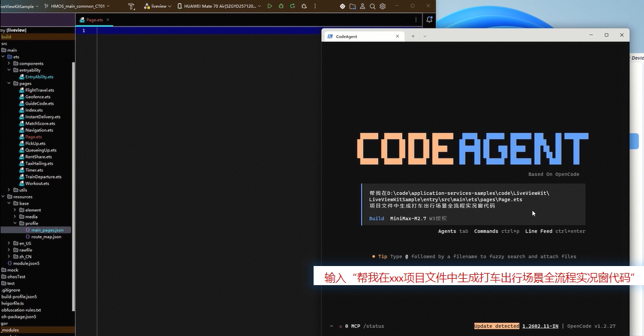Run the app with the green play icon
This screenshot has height=336, width=644.
point(270,6)
